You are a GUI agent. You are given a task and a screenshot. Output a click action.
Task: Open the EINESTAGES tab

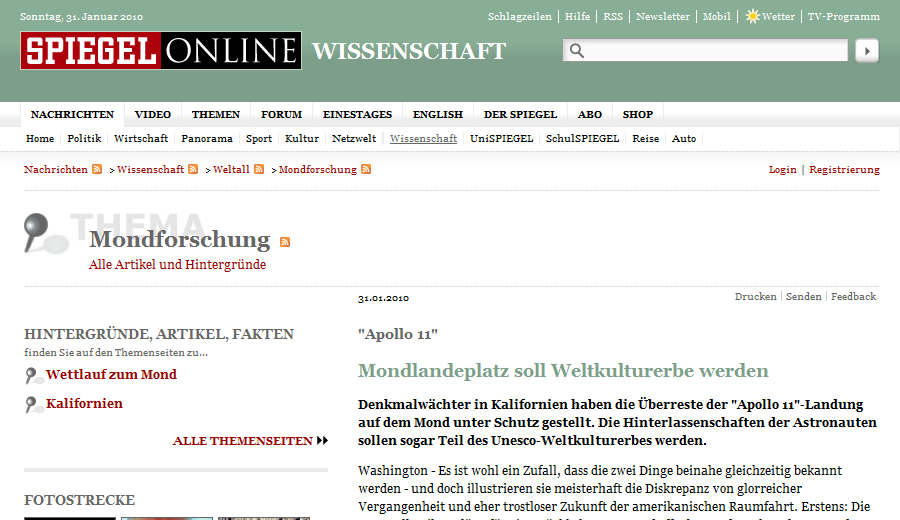[x=357, y=114]
